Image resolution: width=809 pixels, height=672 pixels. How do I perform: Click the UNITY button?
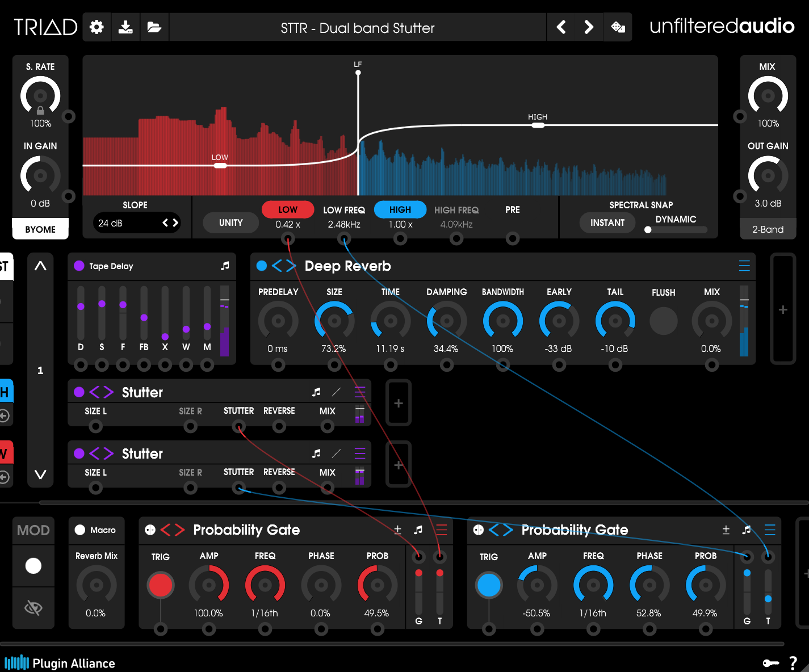coord(230,222)
